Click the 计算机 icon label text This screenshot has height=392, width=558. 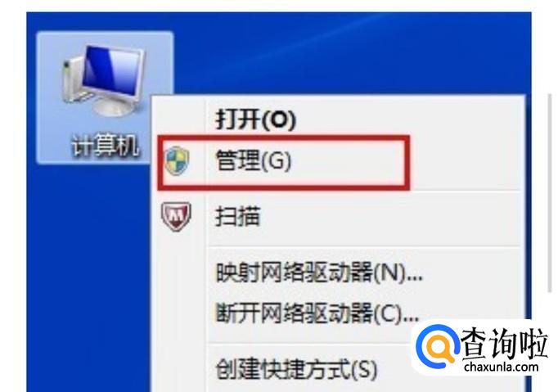click(x=105, y=146)
